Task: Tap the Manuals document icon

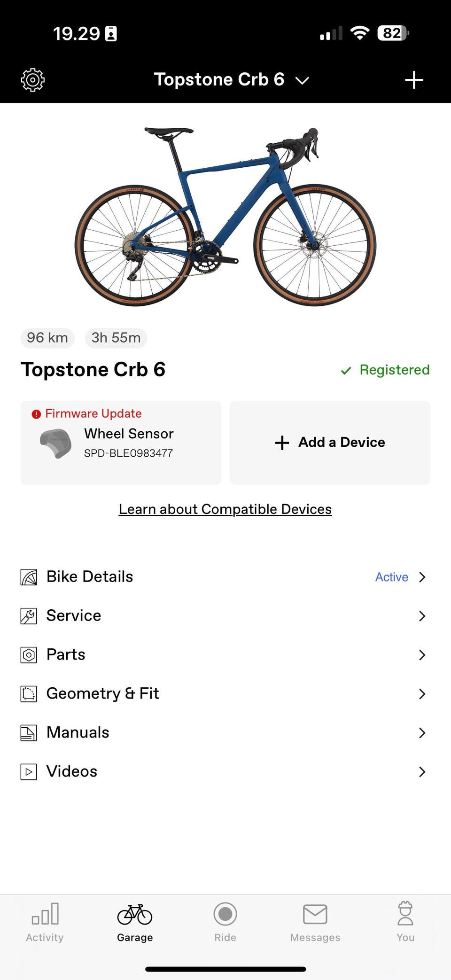Action: (x=29, y=733)
